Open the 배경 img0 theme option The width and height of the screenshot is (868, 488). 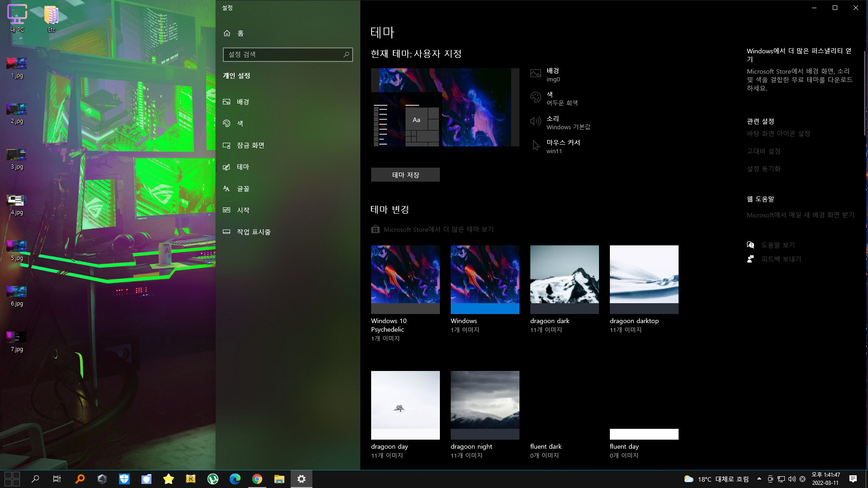(545, 75)
